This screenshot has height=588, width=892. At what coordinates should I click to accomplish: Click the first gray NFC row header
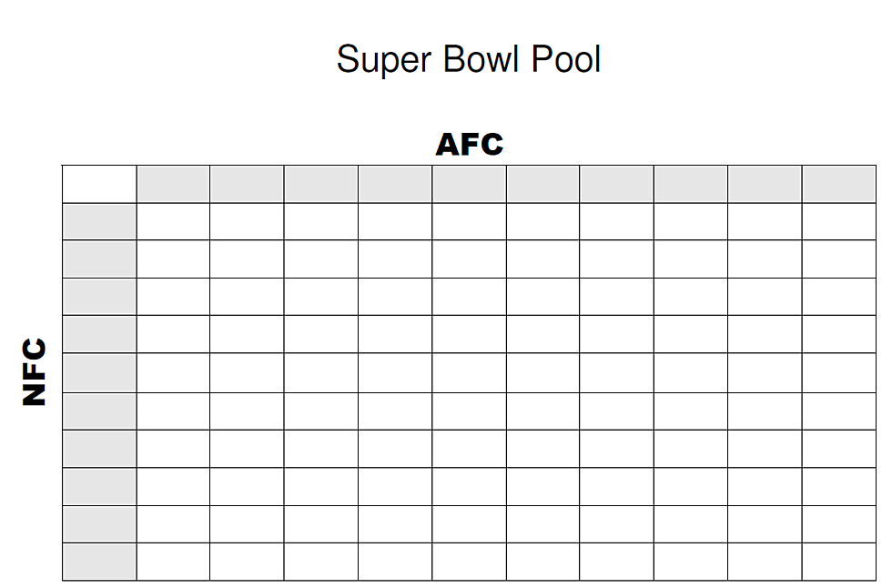pos(99,222)
